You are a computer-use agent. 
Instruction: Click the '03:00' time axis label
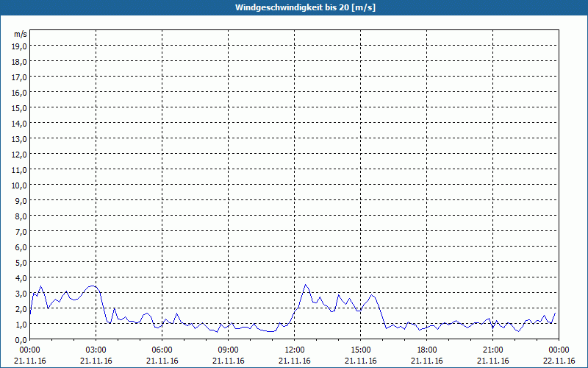[96, 350]
